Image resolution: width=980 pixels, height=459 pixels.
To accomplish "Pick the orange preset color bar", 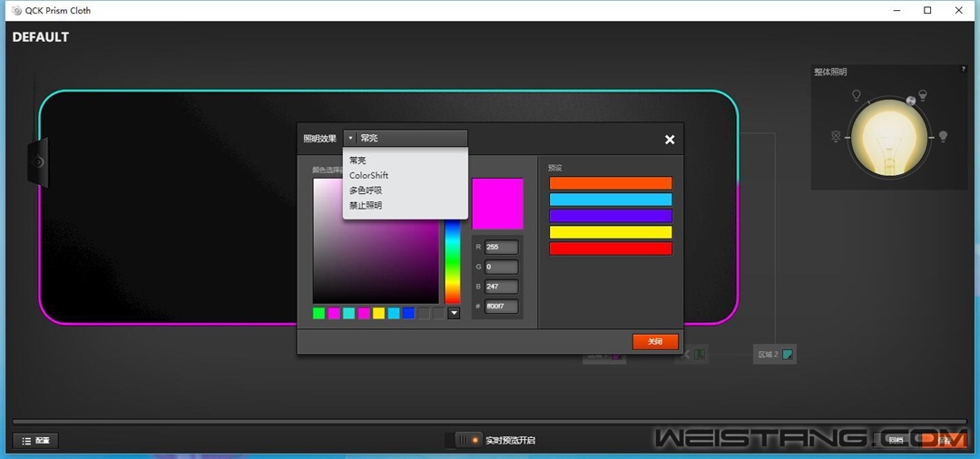I will click(611, 183).
